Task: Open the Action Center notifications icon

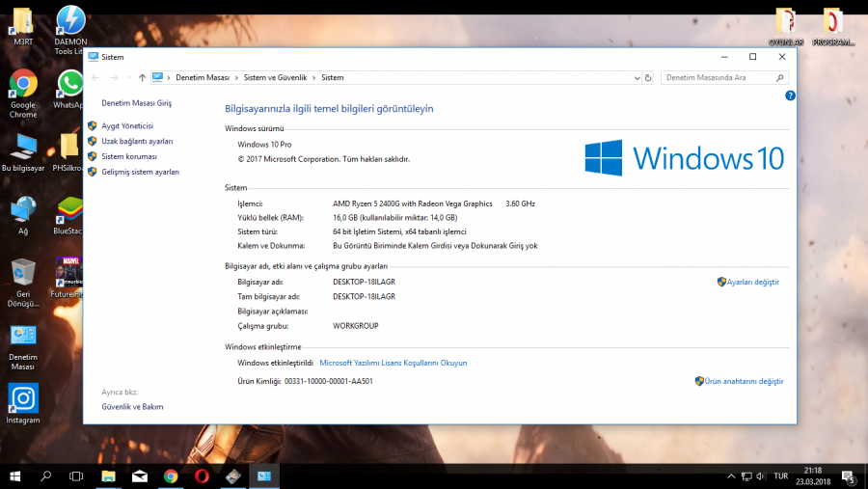Action: pos(848,476)
